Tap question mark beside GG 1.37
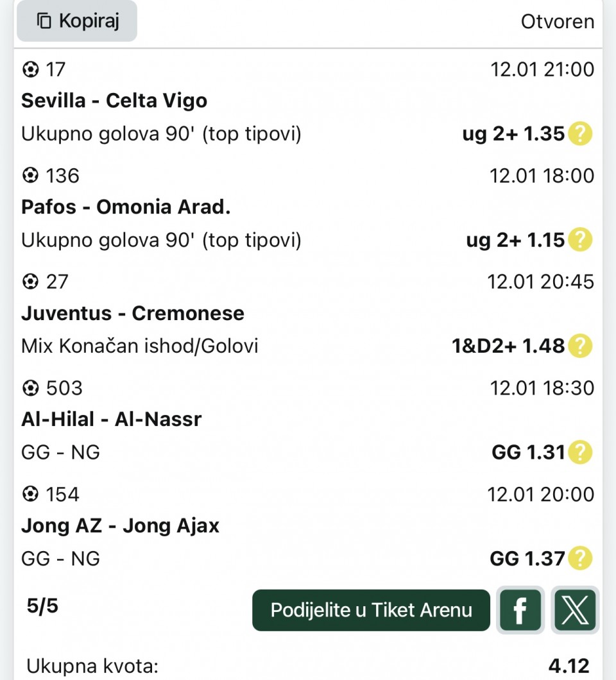The height and width of the screenshot is (680, 616). tap(580, 559)
